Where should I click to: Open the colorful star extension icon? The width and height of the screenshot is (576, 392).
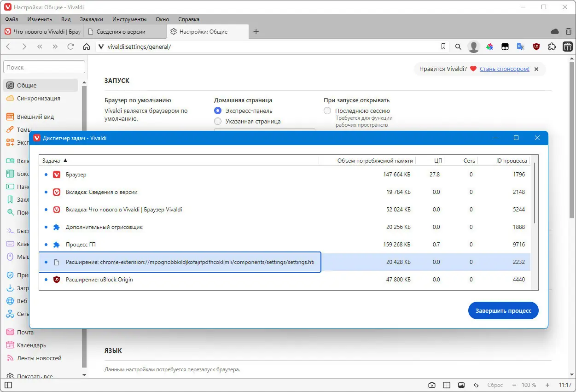tap(489, 47)
